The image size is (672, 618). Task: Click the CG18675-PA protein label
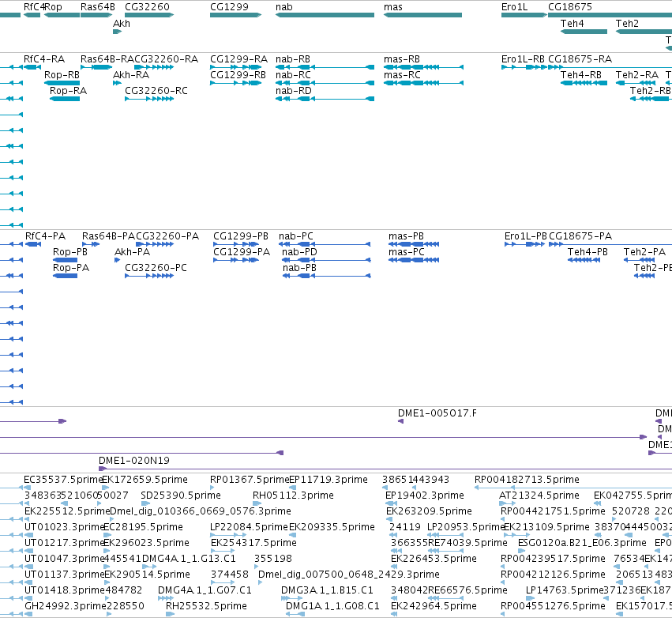click(580, 236)
